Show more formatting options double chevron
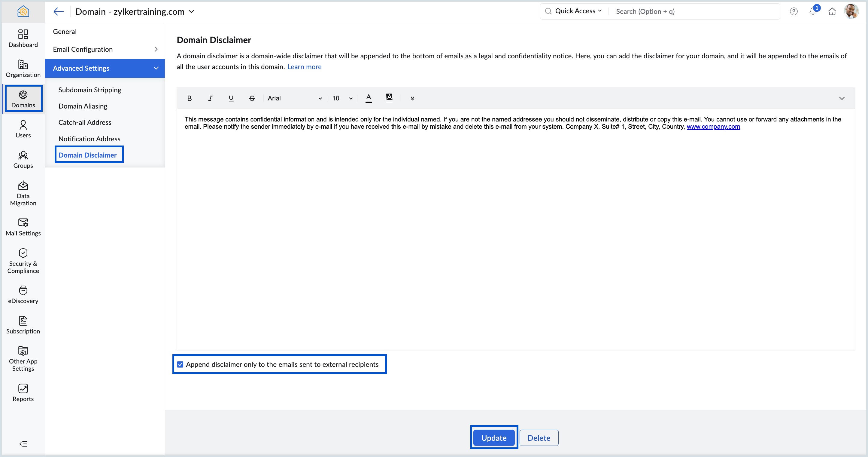 click(412, 98)
